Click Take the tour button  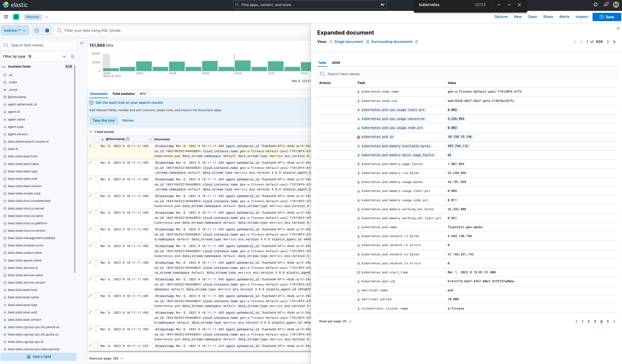pyautogui.click(x=104, y=120)
